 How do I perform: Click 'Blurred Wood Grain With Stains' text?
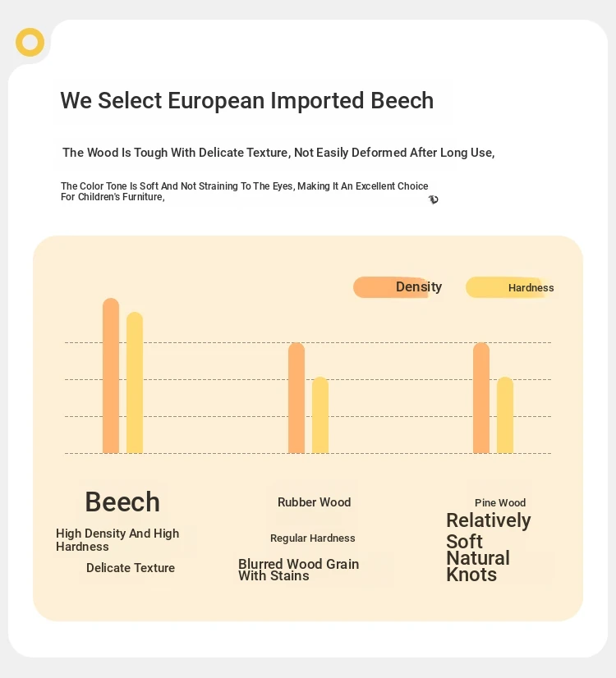coord(298,570)
